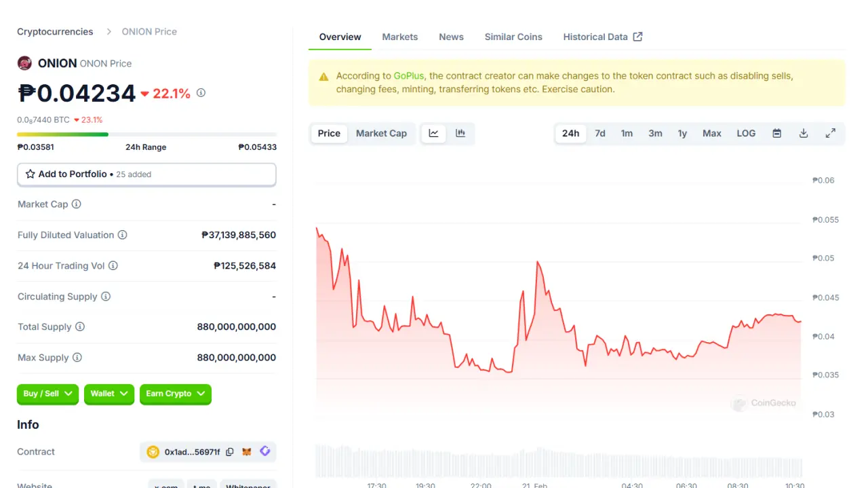Screen dimensions: 868x488
Task: Open the GoPlus link in warning
Action: 409,76
